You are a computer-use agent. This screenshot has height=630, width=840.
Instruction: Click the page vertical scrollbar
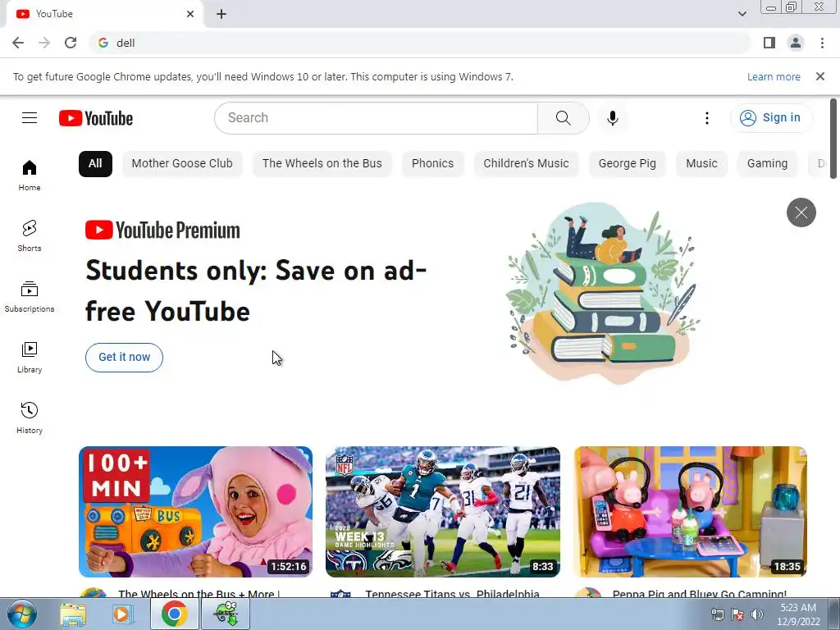click(x=833, y=139)
